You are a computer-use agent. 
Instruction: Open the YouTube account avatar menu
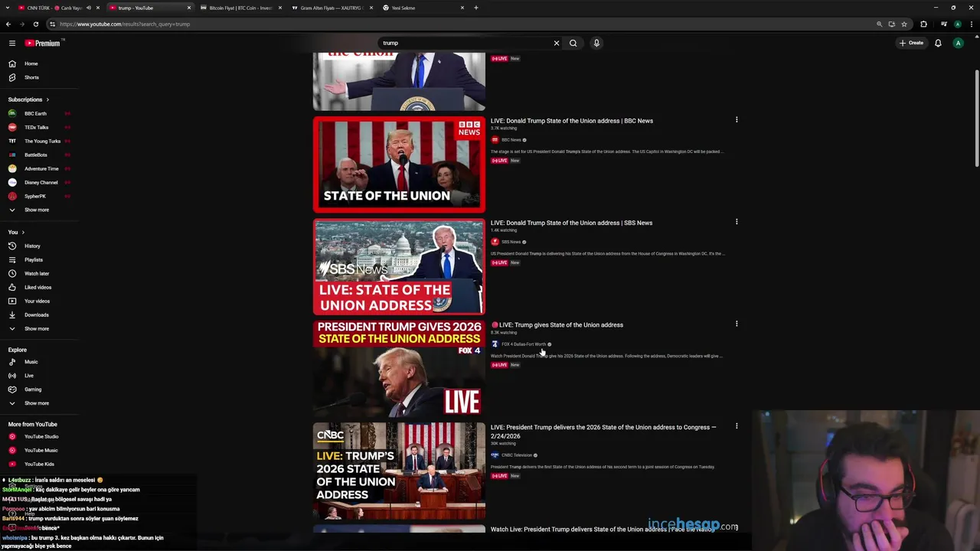(958, 43)
